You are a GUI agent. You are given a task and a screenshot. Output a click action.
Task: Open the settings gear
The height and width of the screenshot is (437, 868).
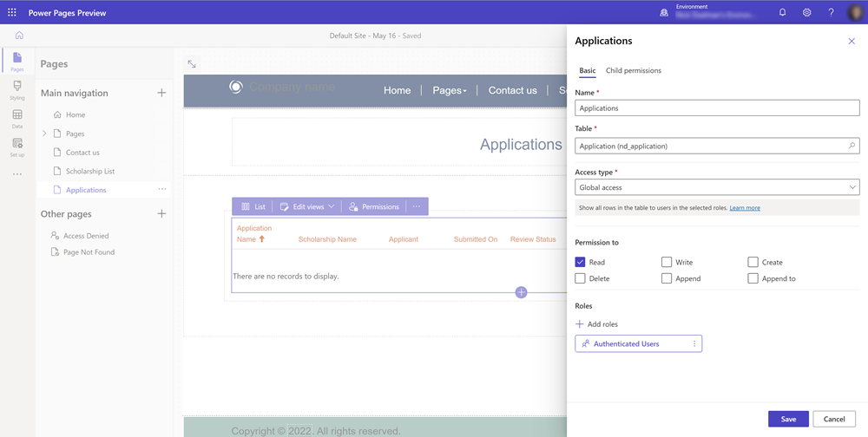pyautogui.click(x=806, y=12)
